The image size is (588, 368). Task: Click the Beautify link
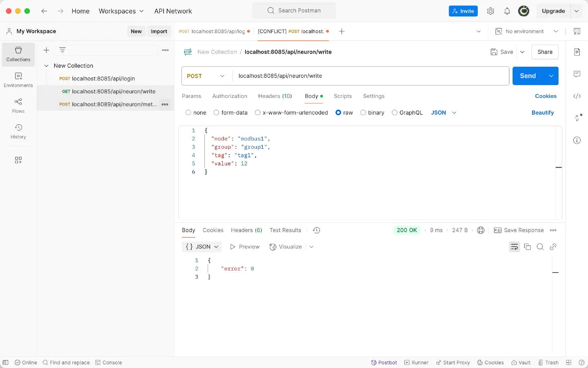542,113
